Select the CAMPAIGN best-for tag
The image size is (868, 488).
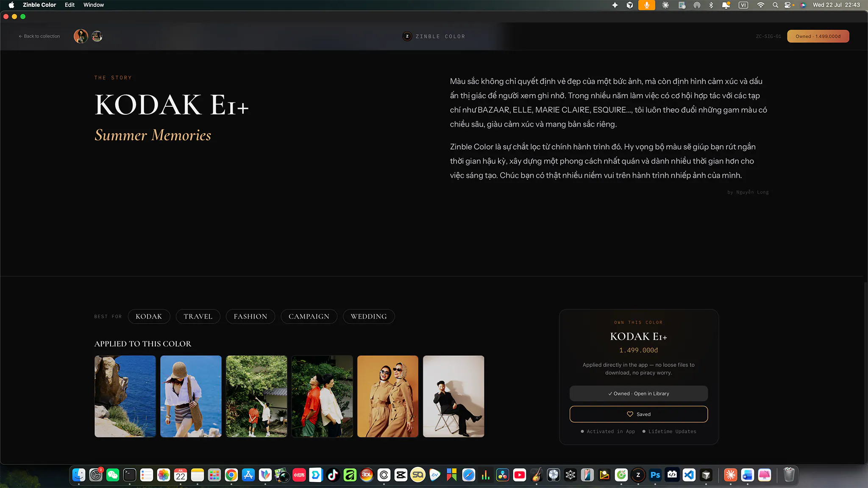click(x=309, y=316)
